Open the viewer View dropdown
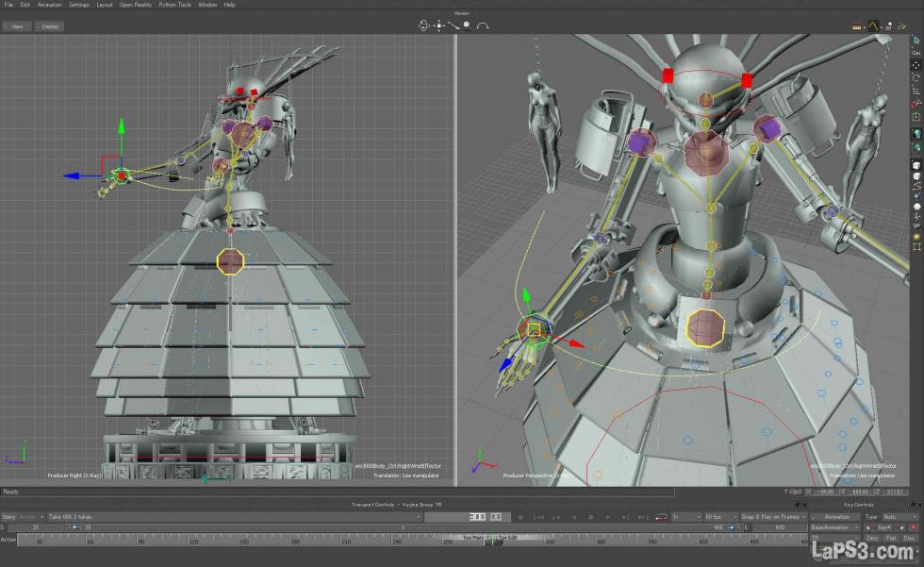Viewport: 924px width, 567px height. coord(16,26)
